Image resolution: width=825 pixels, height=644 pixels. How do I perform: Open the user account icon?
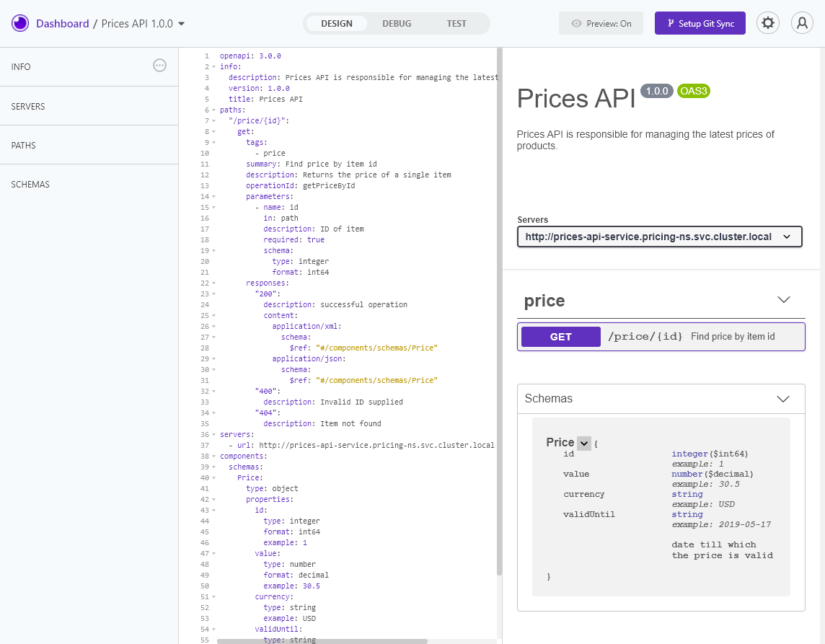[802, 23]
